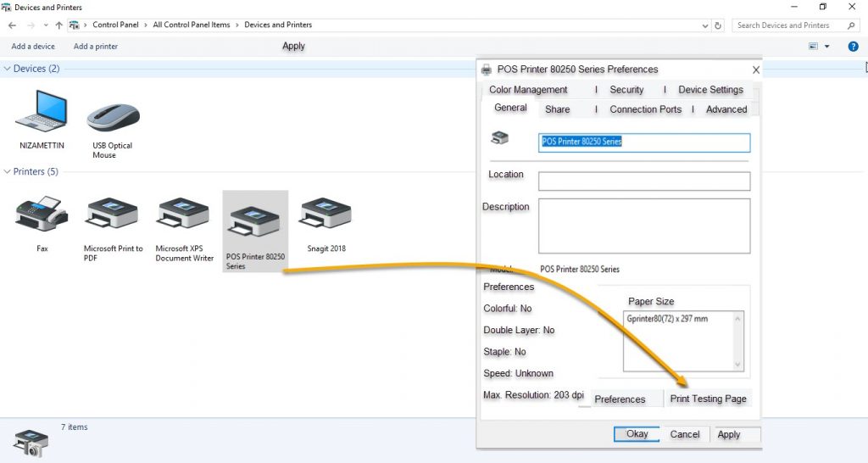This screenshot has width=868, height=463.
Task: Switch to the Share tab
Action: [558, 109]
